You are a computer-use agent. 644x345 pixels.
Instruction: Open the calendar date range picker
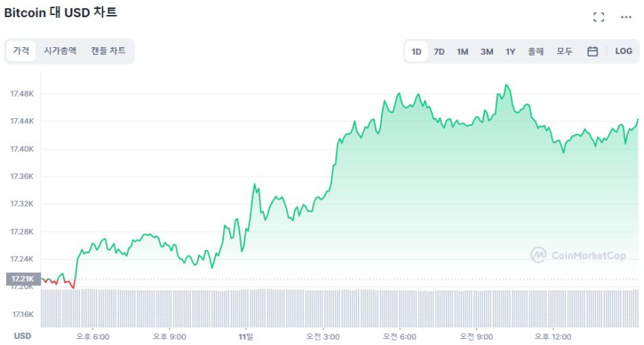click(x=592, y=52)
